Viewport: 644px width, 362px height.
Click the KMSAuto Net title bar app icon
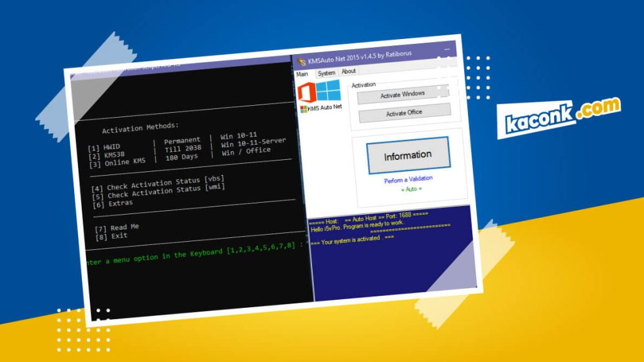click(x=301, y=62)
